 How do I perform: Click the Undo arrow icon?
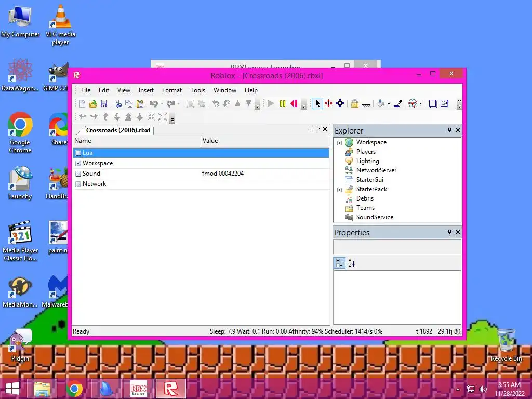click(154, 104)
